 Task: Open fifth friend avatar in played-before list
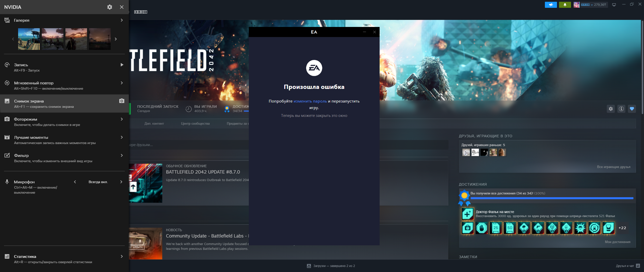pyautogui.click(x=502, y=152)
